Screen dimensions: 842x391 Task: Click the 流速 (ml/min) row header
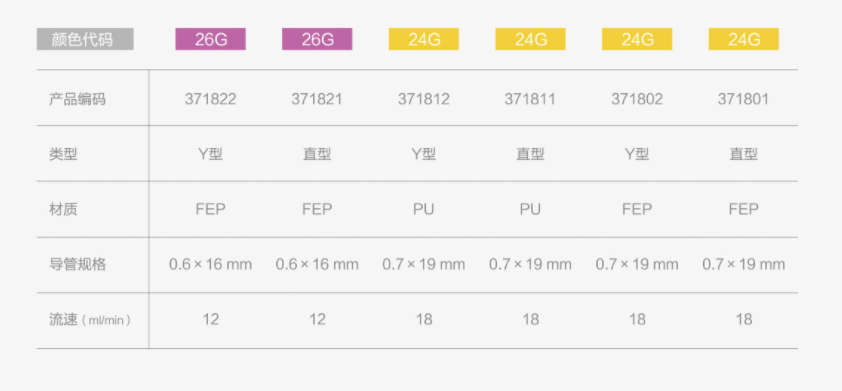(90, 320)
